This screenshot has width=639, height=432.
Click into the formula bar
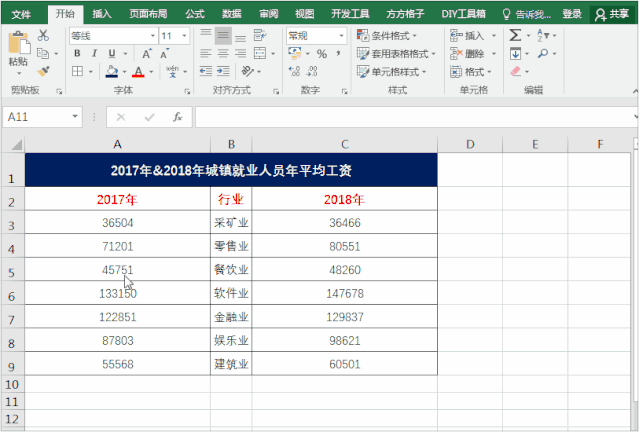[x=414, y=117]
